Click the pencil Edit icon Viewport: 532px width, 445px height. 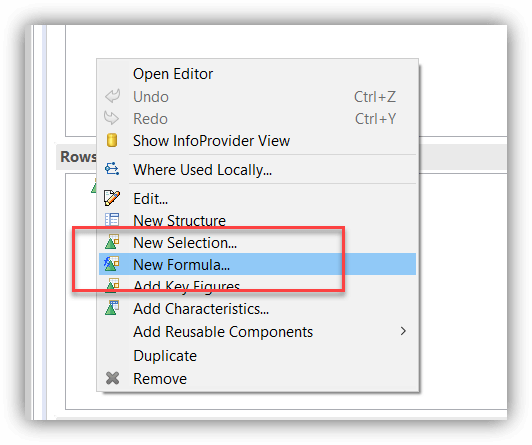point(112,198)
